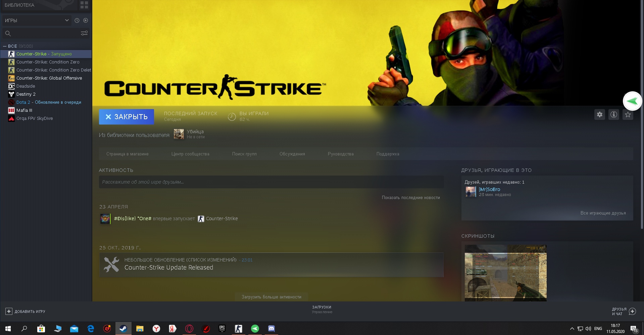Open the game settings gear icon
Image resolution: width=644 pixels, height=335 pixels.
(600, 114)
